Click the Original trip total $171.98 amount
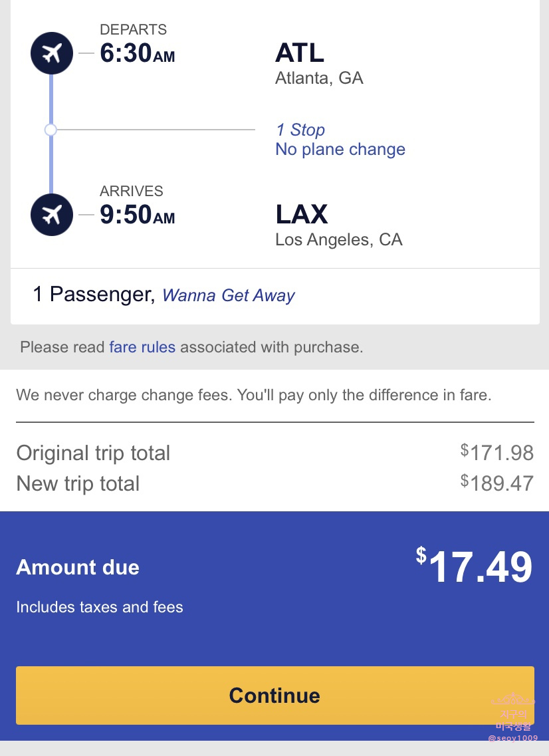Viewport: 549px width, 756px height. [x=497, y=453]
